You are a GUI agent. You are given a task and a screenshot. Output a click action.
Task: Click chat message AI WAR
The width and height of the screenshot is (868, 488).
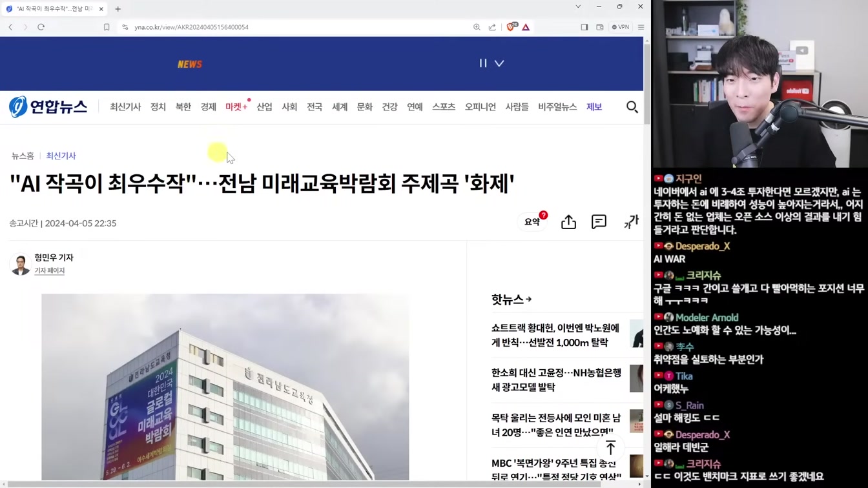[x=669, y=259]
